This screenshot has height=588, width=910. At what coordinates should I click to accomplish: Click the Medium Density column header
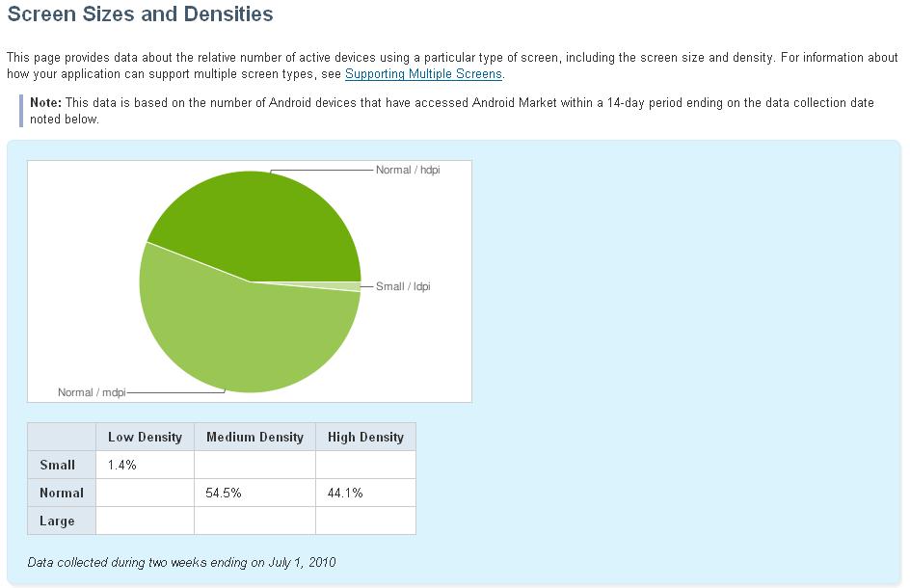(254, 437)
